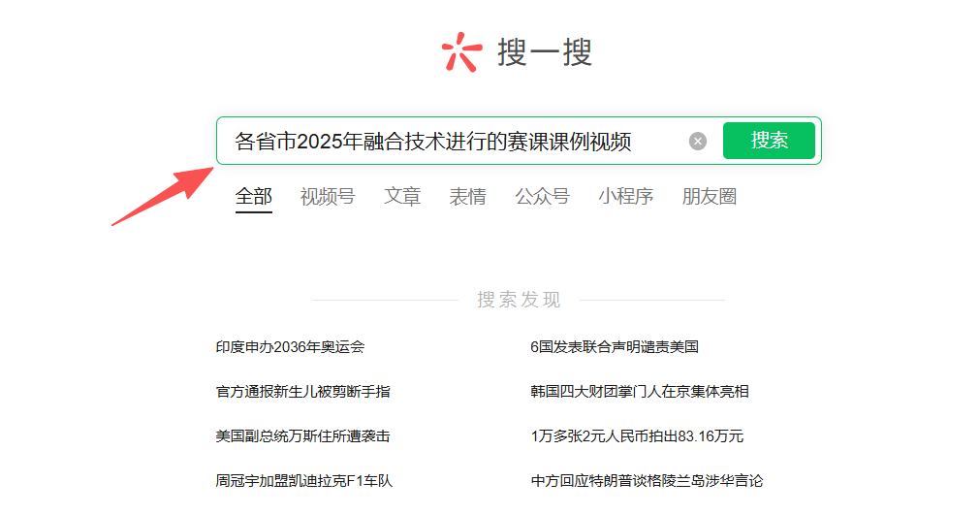The image size is (980, 515).
Task: Open the 公众号 tab
Action: coord(542,197)
